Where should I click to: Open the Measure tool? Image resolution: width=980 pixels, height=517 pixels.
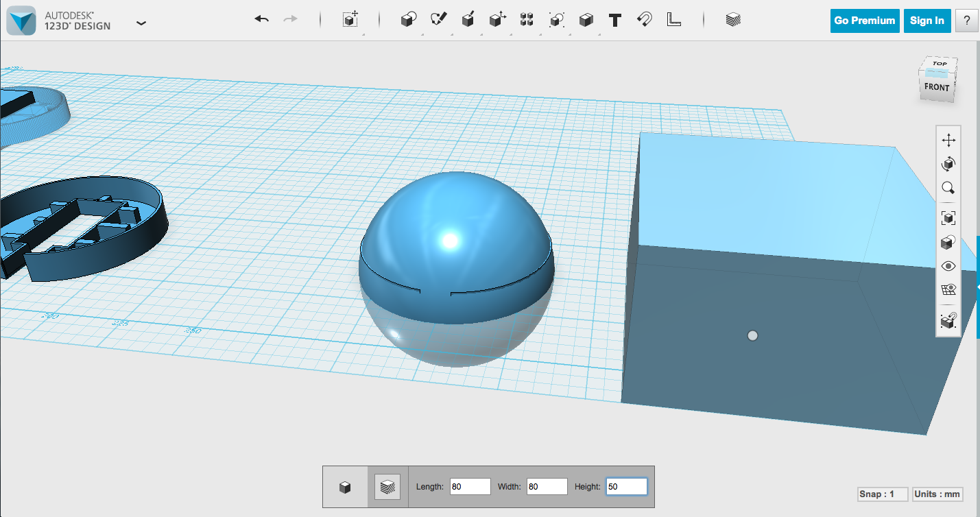(675, 20)
